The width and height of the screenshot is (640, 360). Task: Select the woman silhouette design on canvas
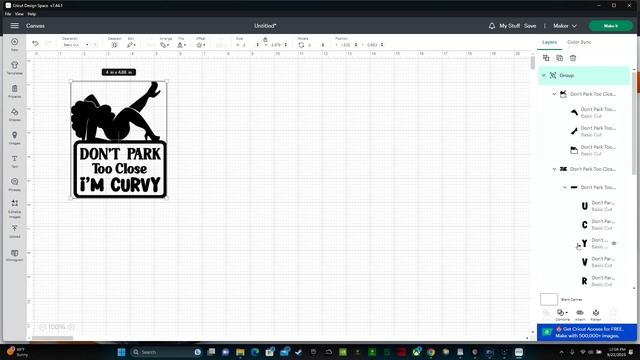[x=116, y=112]
